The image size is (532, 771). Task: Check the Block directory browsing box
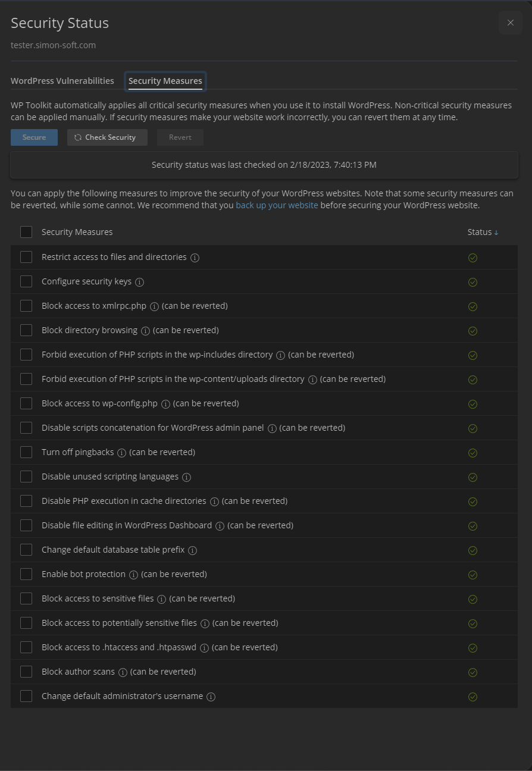click(x=26, y=330)
